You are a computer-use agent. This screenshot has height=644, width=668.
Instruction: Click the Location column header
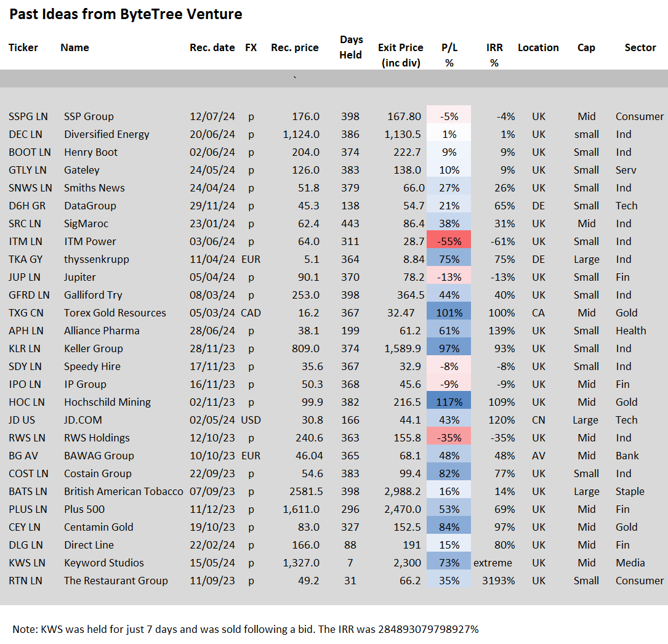point(538,47)
